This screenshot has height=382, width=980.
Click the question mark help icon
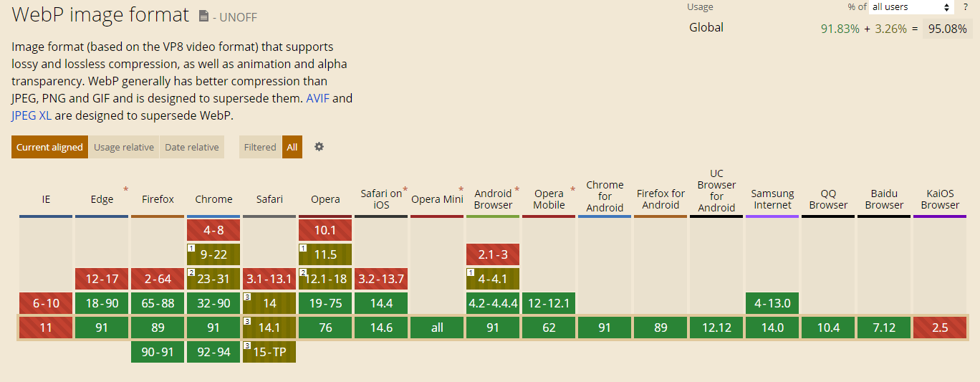pos(965,7)
